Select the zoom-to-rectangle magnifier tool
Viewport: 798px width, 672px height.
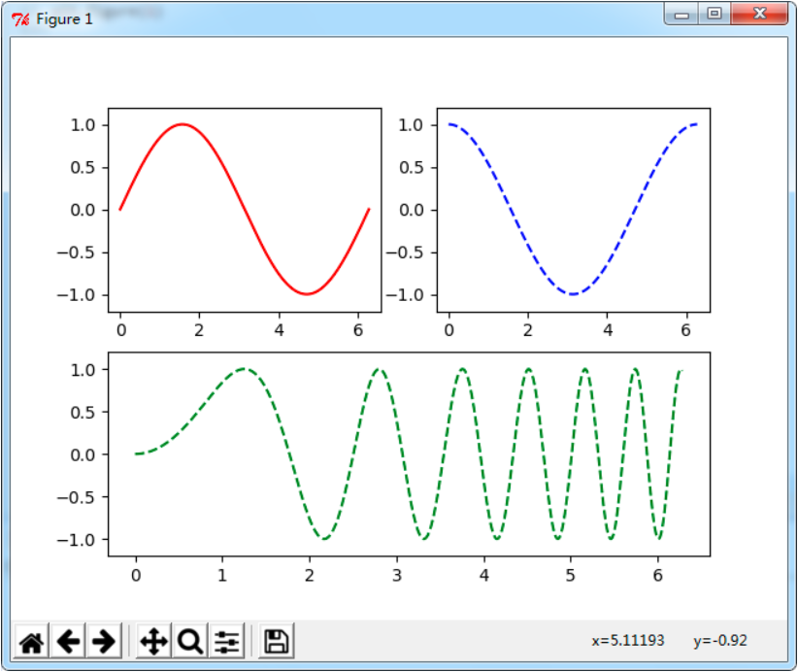pos(190,641)
